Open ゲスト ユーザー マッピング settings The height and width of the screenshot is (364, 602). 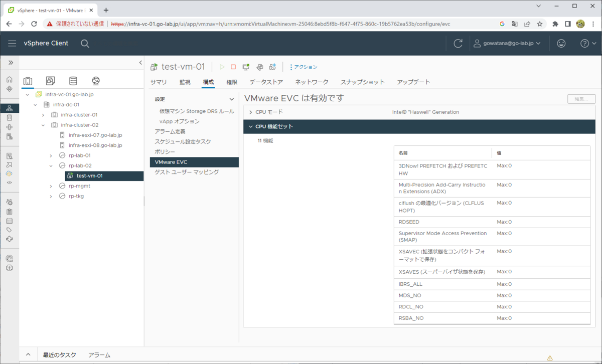coord(187,172)
